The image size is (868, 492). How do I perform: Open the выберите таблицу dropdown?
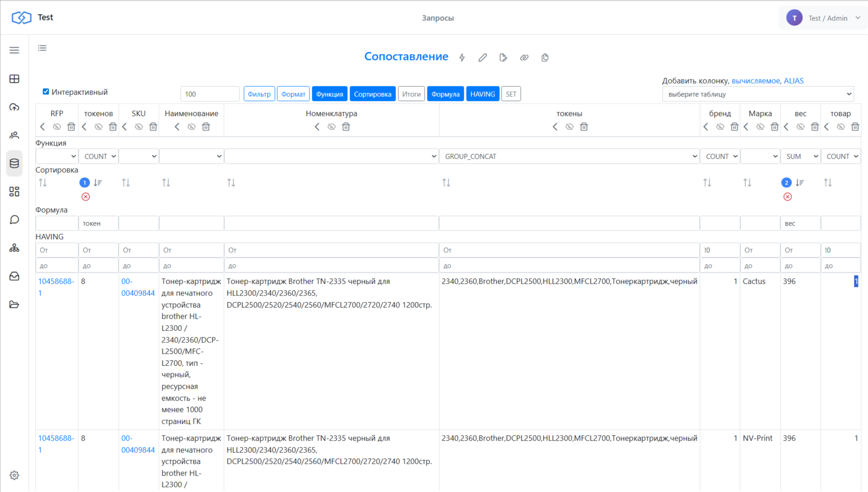pos(758,94)
